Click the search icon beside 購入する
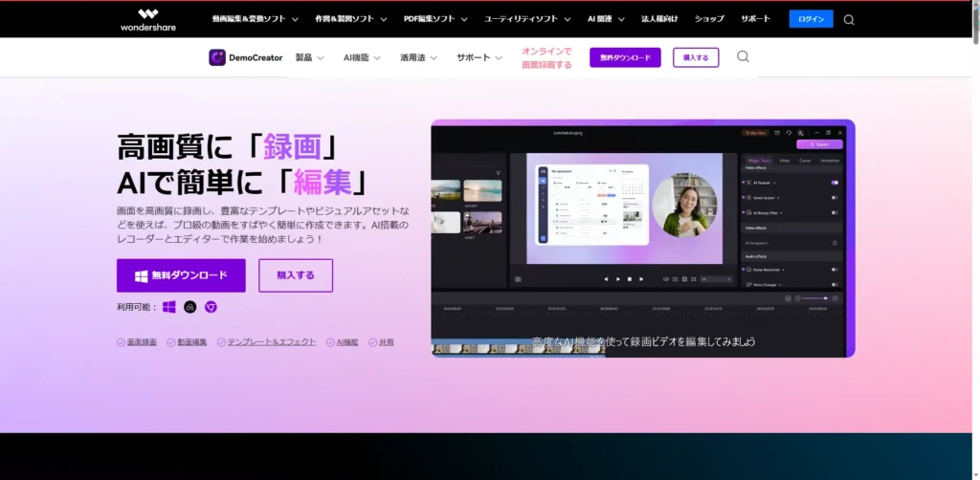 tap(743, 57)
